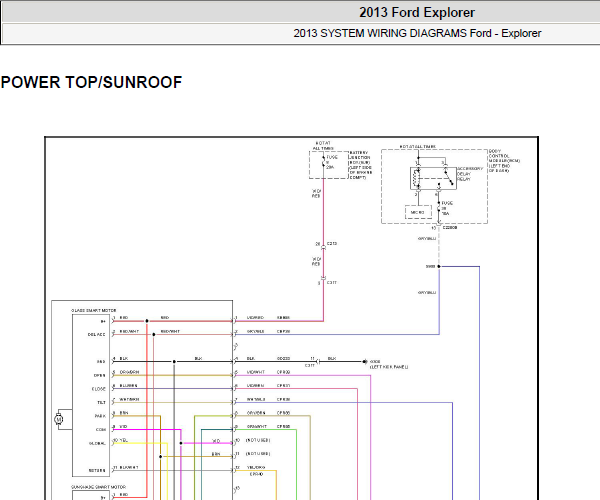
Task: Click the "HOT AT ALL TIMES" label above battery junction box
Action: point(323,145)
